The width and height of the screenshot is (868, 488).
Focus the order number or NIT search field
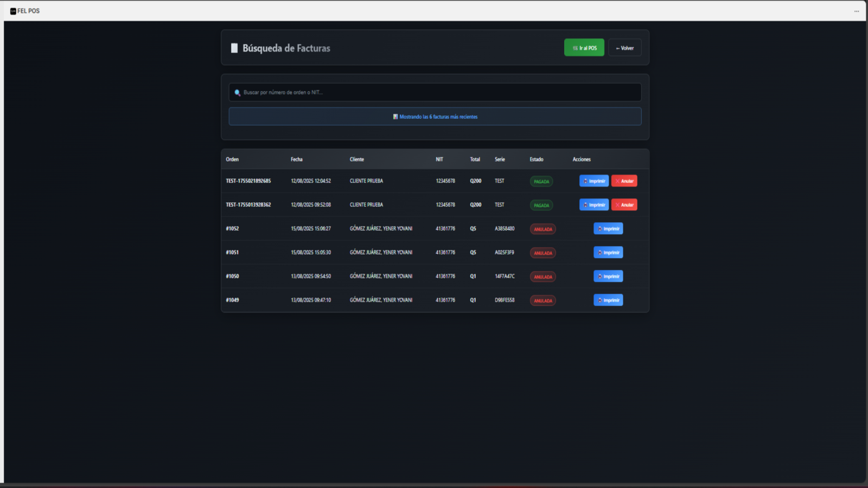[434, 93]
